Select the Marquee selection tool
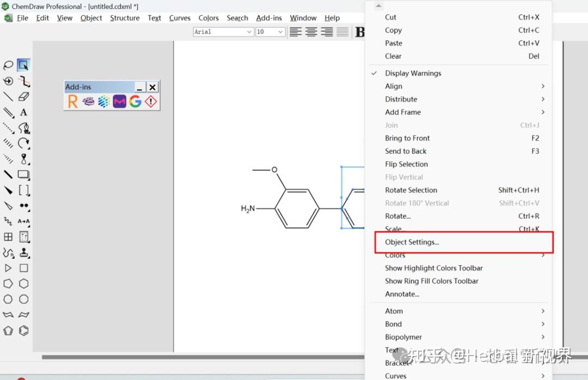The height and width of the screenshot is (380, 588). coord(23,65)
